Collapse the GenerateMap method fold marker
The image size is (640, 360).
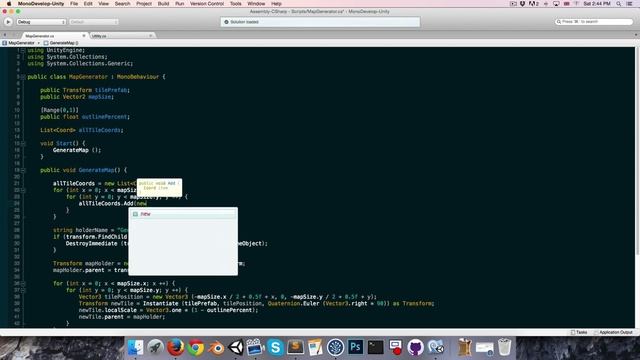point(23,170)
